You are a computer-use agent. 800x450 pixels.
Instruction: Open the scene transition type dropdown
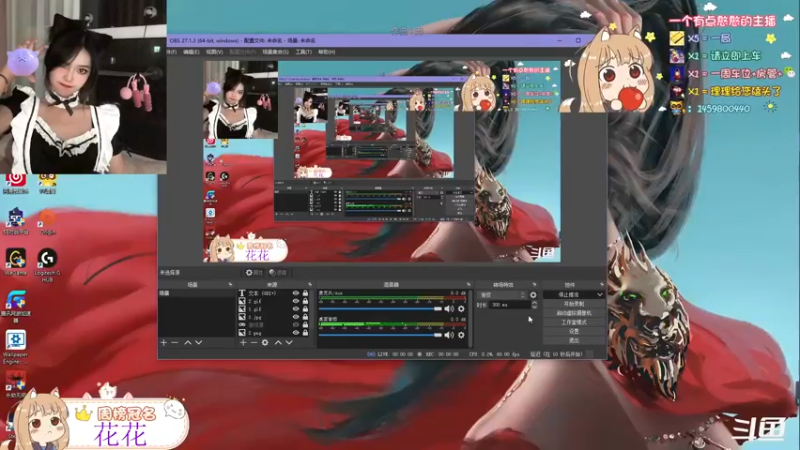coord(502,295)
